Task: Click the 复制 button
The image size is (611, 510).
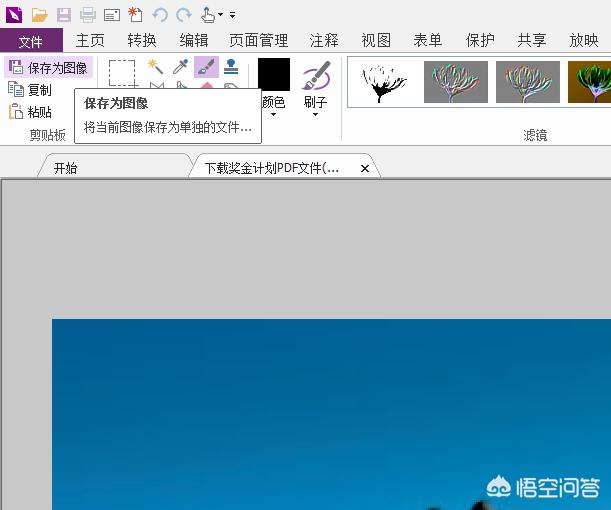Action: 30,90
